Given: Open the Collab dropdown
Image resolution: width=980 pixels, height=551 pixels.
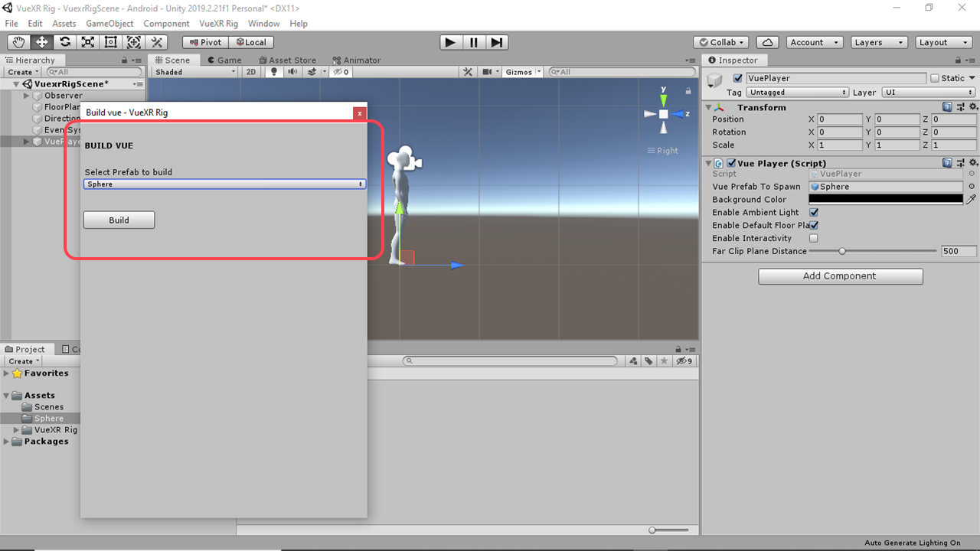Looking at the screenshot, I should click(x=721, y=42).
